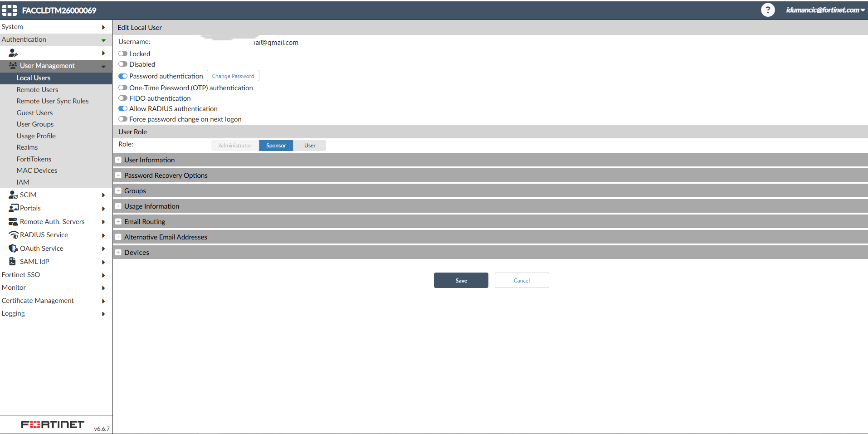Select the Sponsor role
This screenshot has width=868, height=434.
(276, 146)
